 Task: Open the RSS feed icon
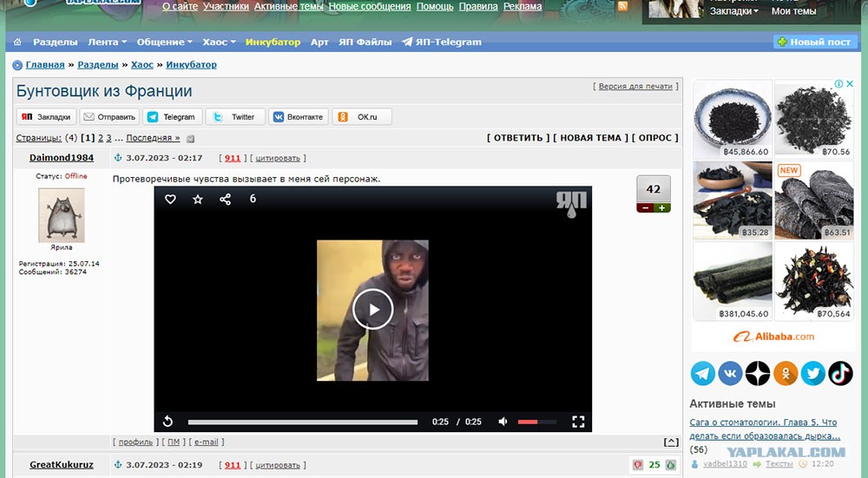(x=622, y=6)
